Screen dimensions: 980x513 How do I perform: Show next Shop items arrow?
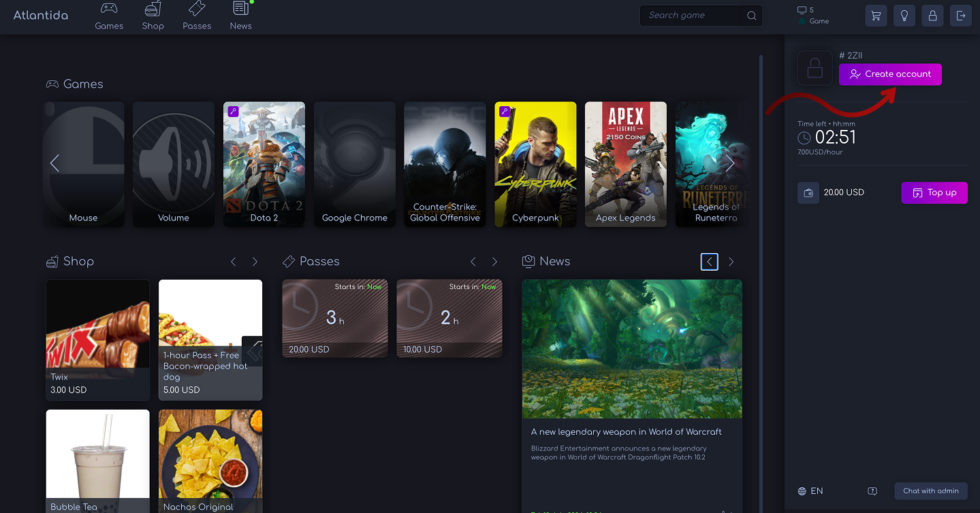tap(255, 262)
